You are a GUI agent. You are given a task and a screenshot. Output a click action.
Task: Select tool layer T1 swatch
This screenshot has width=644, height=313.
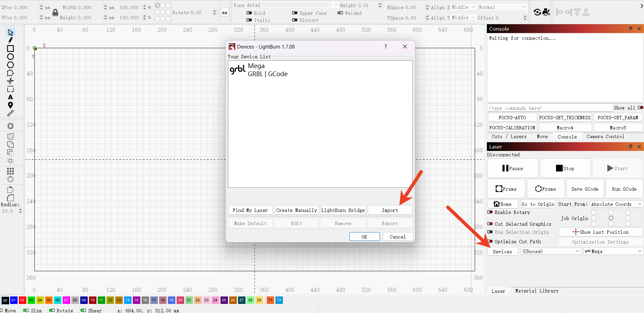pos(270,300)
